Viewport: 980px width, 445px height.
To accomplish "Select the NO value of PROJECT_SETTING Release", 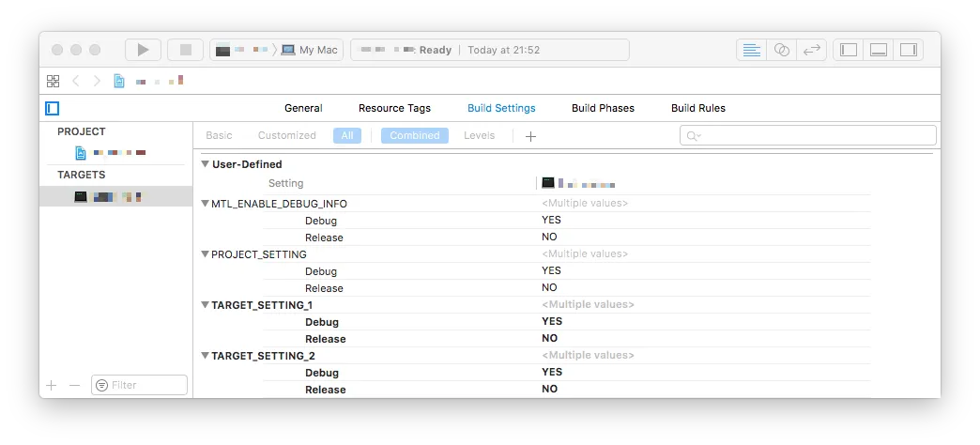I will (x=549, y=287).
